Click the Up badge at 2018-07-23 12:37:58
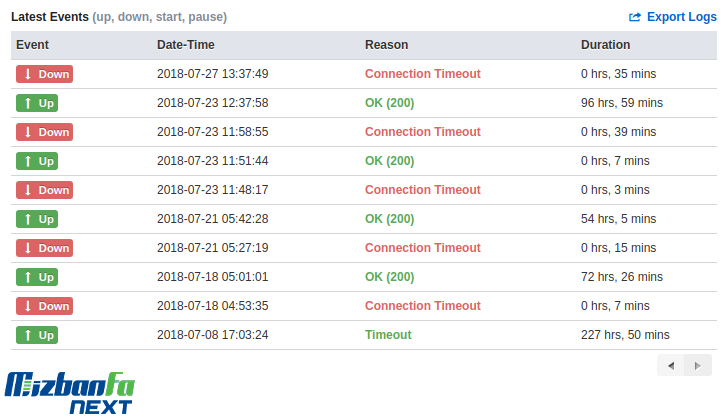 click(37, 103)
